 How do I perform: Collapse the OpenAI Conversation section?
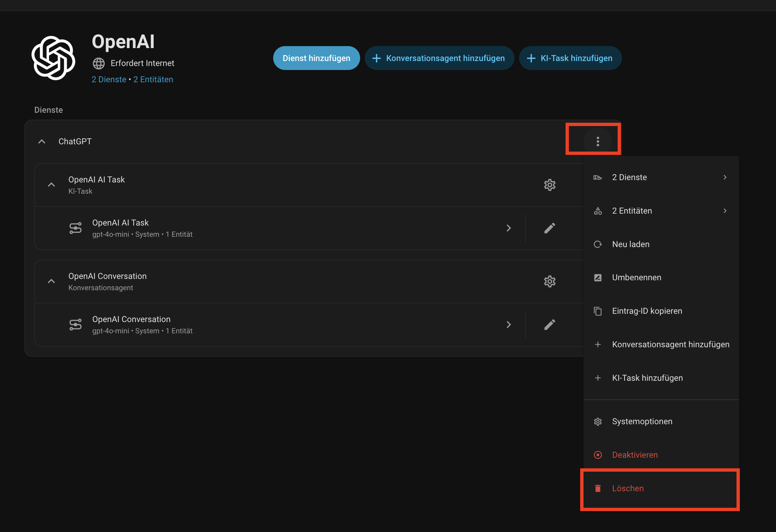tap(51, 281)
